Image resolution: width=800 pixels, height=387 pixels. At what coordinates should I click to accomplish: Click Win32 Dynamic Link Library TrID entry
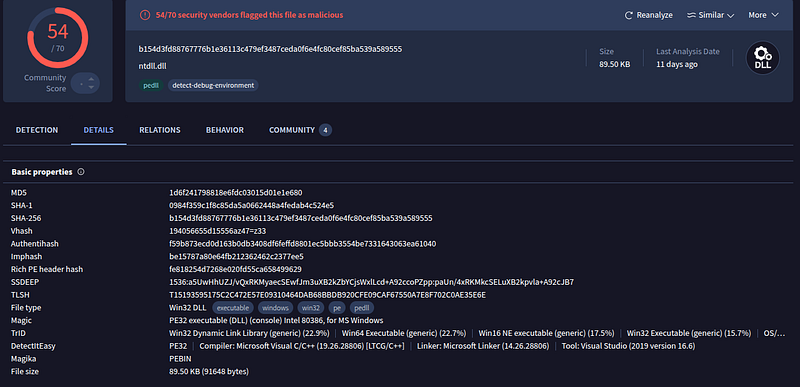pyautogui.click(x=249, y=333)
